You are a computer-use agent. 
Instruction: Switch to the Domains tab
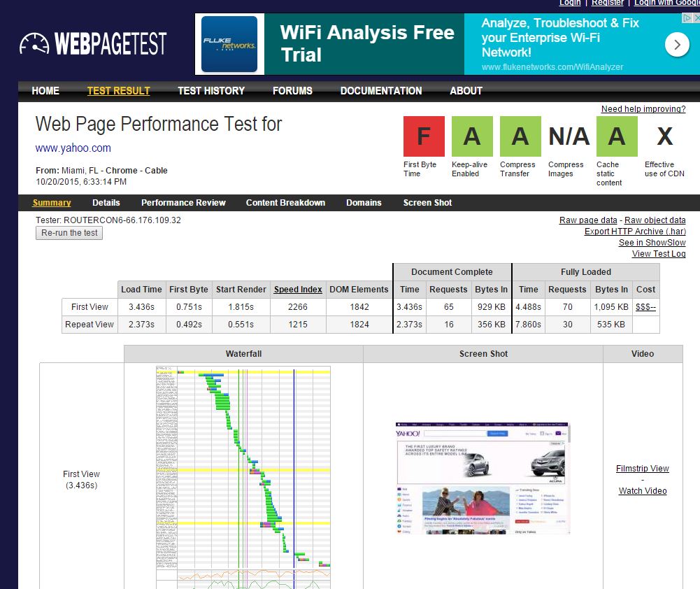point(364,203)
